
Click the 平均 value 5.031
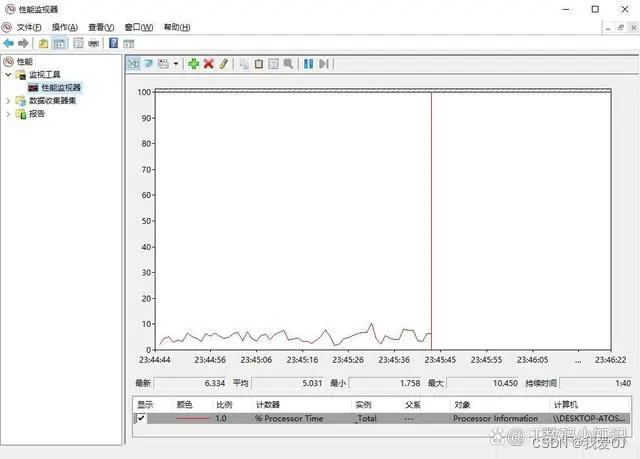coord(287,383)
